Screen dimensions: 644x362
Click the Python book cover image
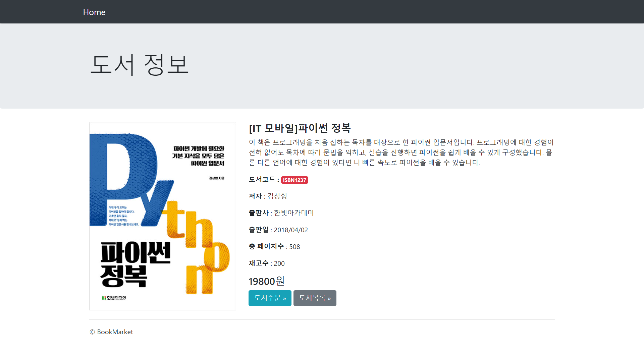click(x=163, y=216)
